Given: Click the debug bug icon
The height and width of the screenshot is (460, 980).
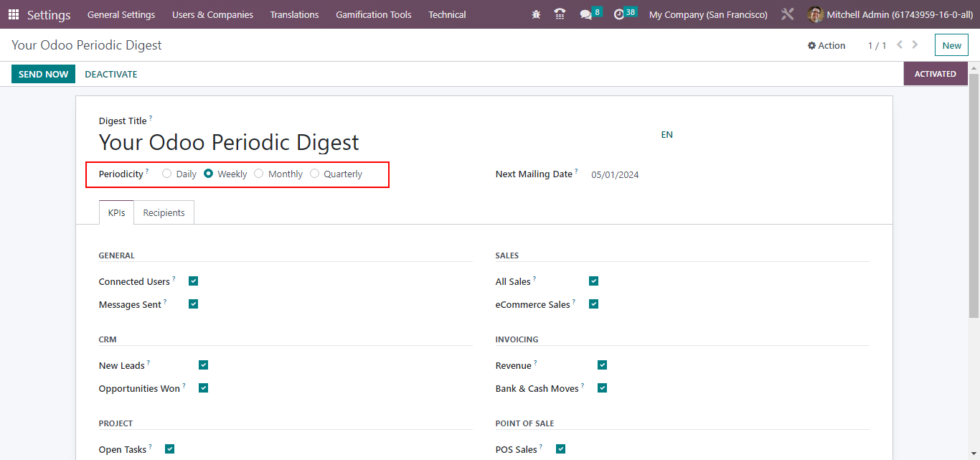Looking at the screenshot, I should point(536,14).
